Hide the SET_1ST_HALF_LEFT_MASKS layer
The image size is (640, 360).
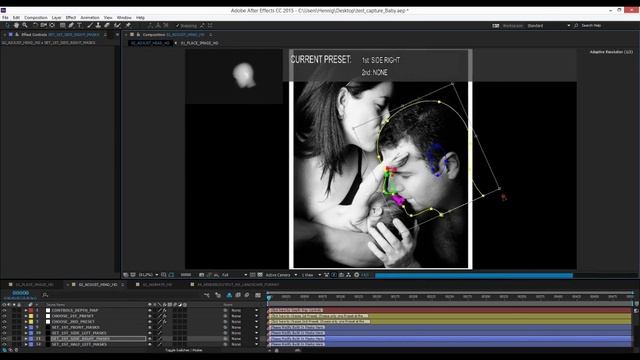point(4,344)
